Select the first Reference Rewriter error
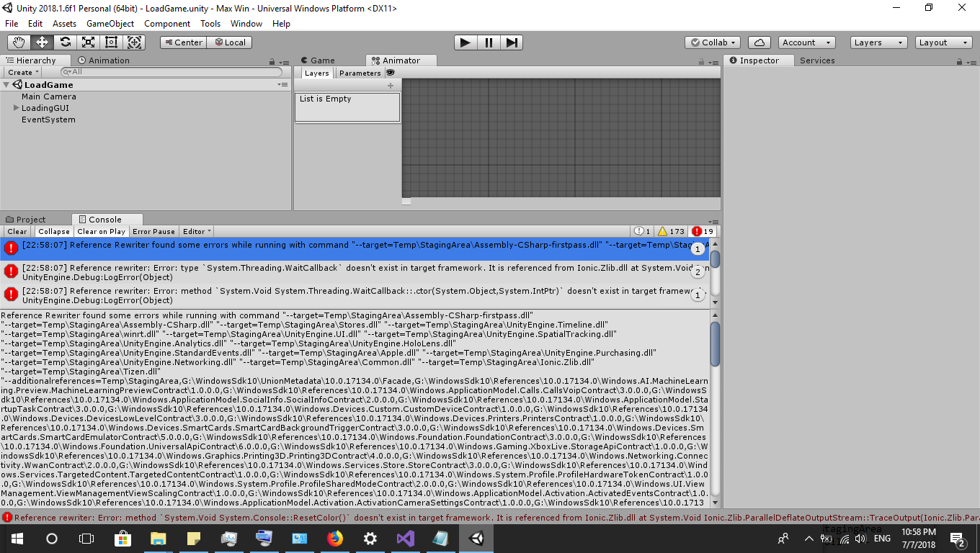The image size is (980, 553). [356, 248]
